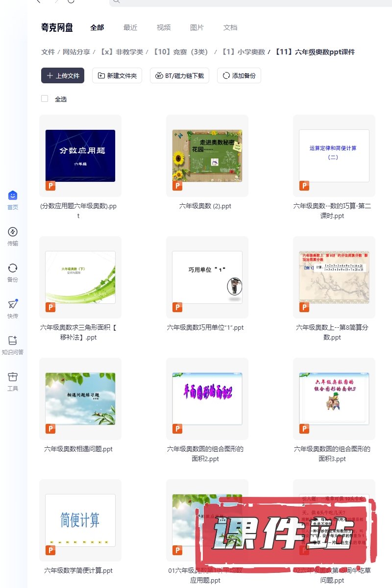Go to 【1】小学奥数 breadcrumb folder

coord(243,52)
